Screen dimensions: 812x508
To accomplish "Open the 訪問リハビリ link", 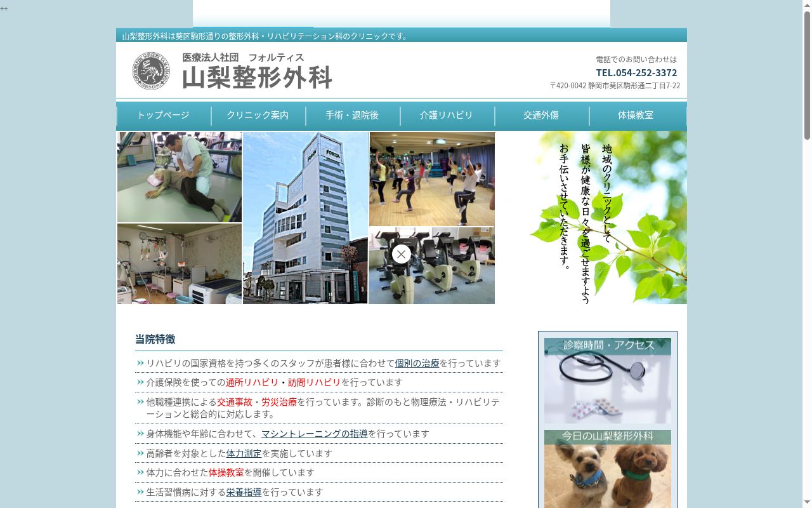I will pyautogui.click(x=315, y=382).
